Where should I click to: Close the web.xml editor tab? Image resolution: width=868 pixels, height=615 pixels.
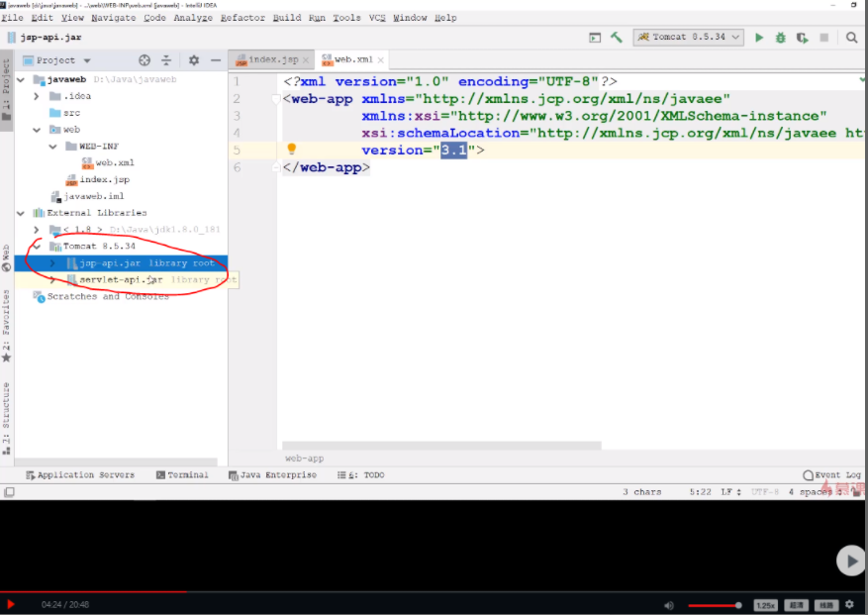(380, 59)
